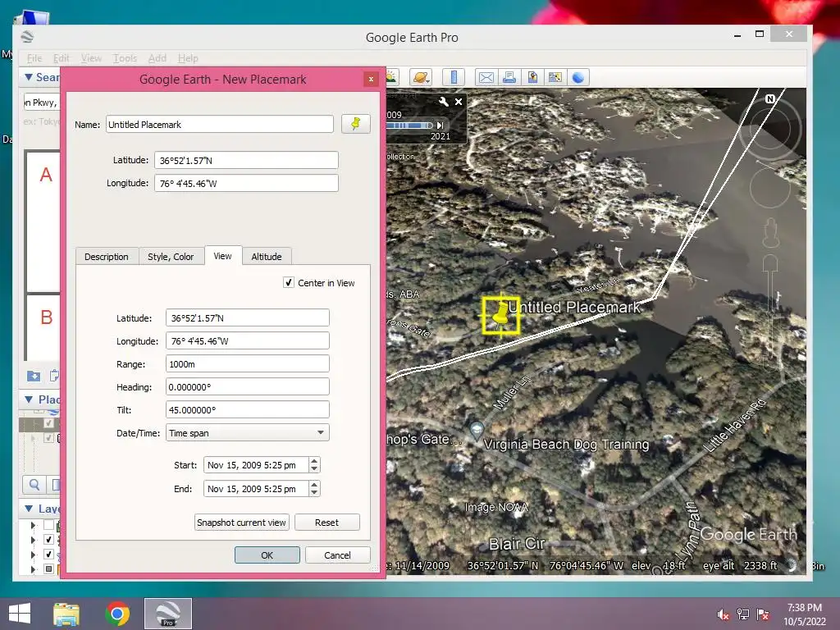
Task: Click the magnifier icon under Places
Action: click(x=34, y=485)
